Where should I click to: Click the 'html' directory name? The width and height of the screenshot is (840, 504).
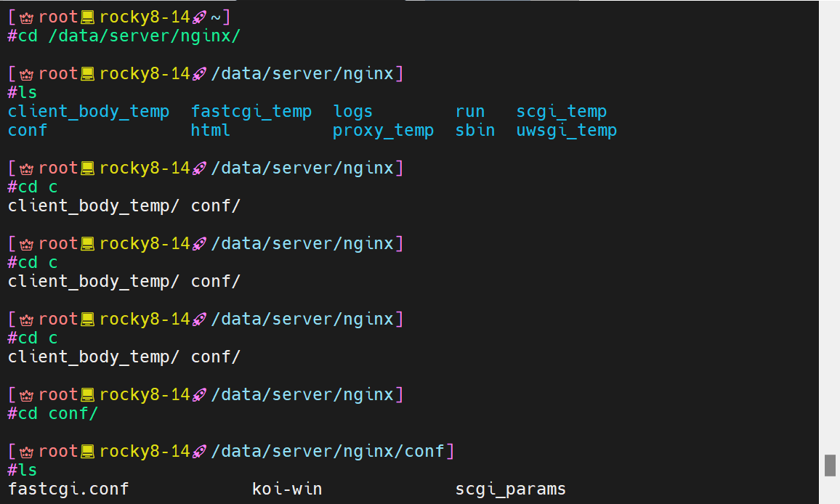click(x=211, y=130)
